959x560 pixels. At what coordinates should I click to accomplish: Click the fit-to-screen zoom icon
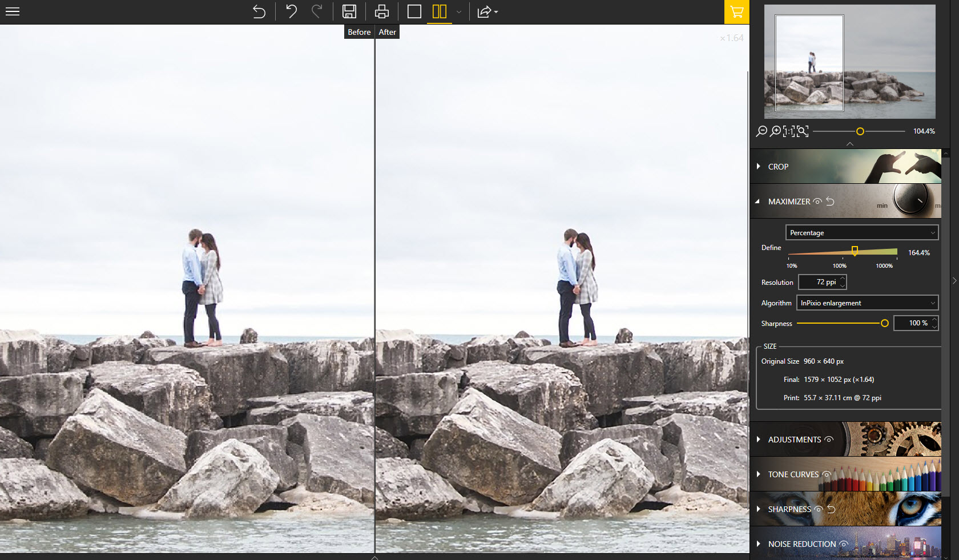pyautogui.click(x=803, y=131)
